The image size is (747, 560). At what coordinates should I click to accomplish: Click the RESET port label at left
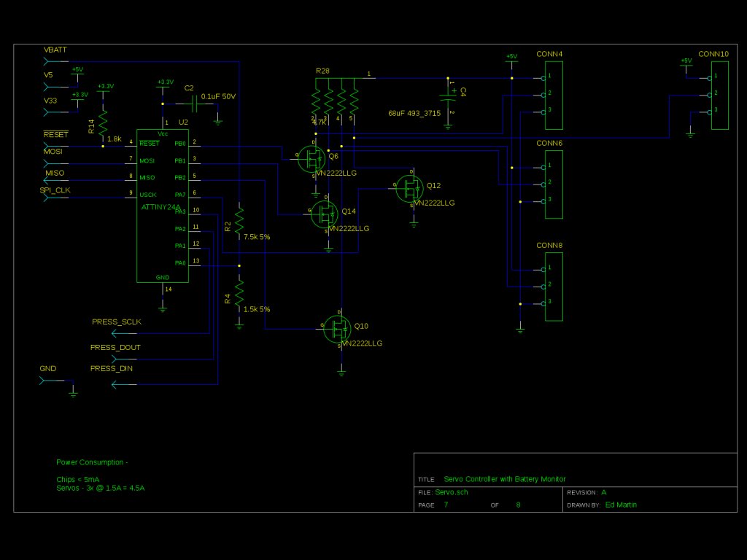pos(55,135)
